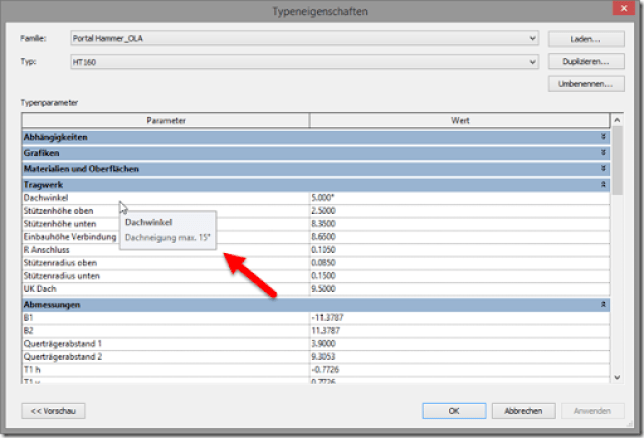
Task: Select the Querträgerabstand 2 value 9.3053
Action: [460, 357]
